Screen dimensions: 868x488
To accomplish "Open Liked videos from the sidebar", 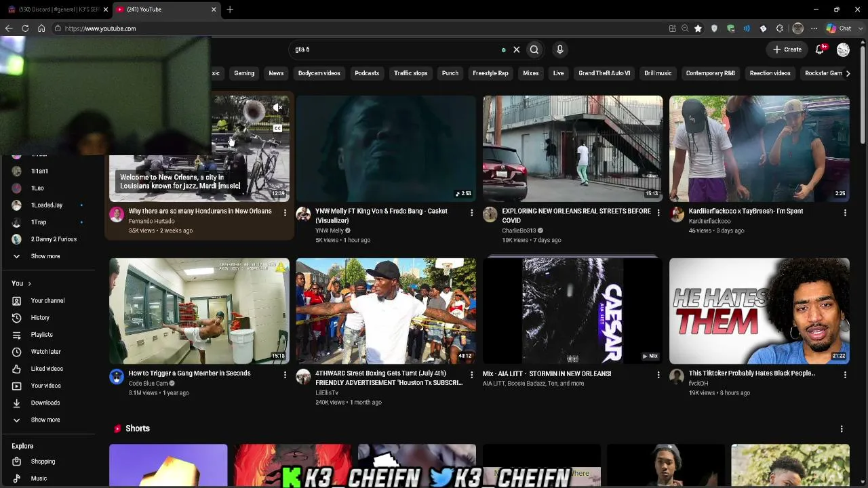I will (x=47, y=369).
